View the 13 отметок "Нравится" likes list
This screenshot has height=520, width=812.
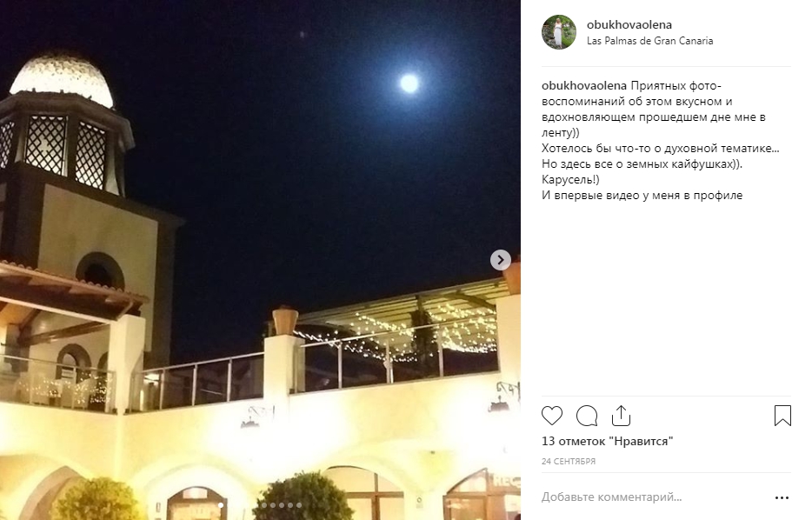607,441
